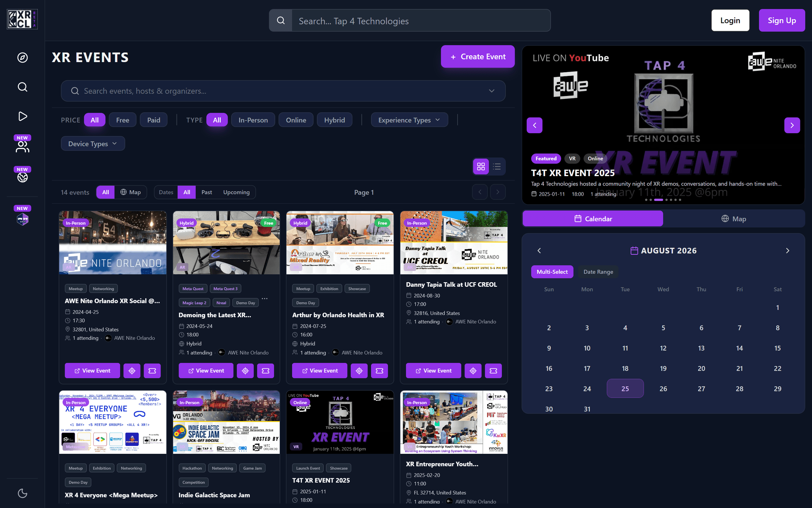
Task: Filter price to All
Action: pyautogui.click(x=95, y=120)
